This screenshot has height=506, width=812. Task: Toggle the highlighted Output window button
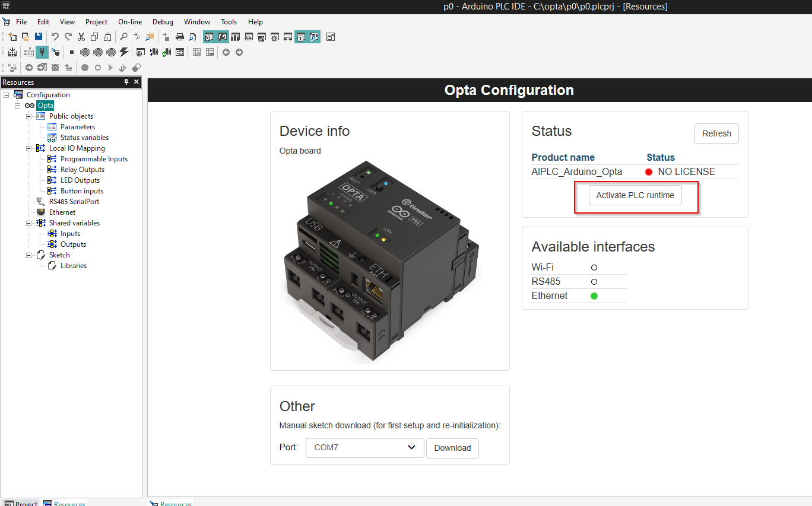(222, 37)
